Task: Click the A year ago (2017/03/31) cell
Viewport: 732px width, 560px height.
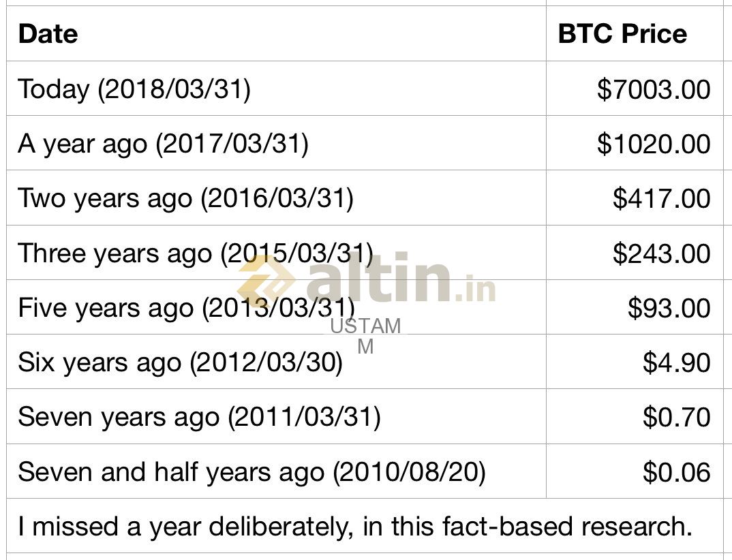Action: [276, 143]
